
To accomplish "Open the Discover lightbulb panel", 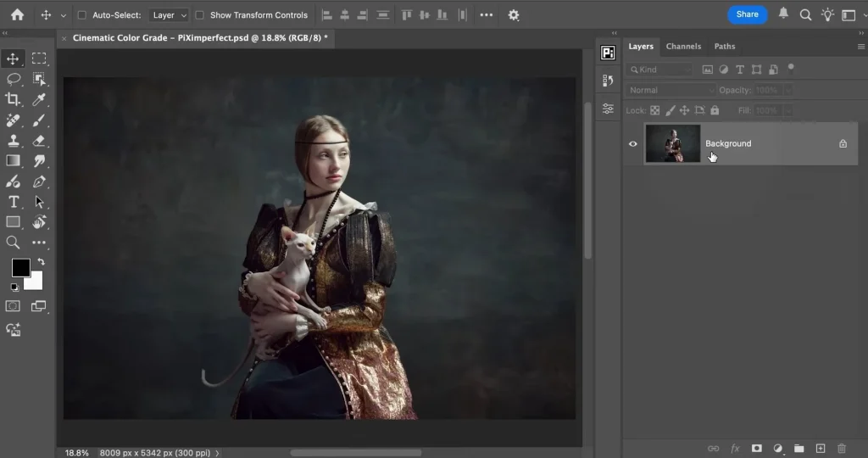I will pyautogui.click(x=827, y=15).
